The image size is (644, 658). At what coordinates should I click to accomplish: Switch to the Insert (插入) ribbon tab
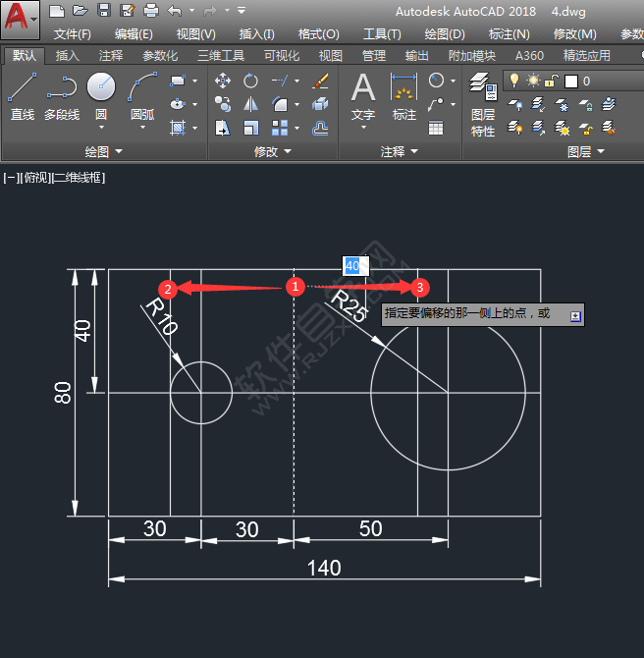tap(67, 56)
